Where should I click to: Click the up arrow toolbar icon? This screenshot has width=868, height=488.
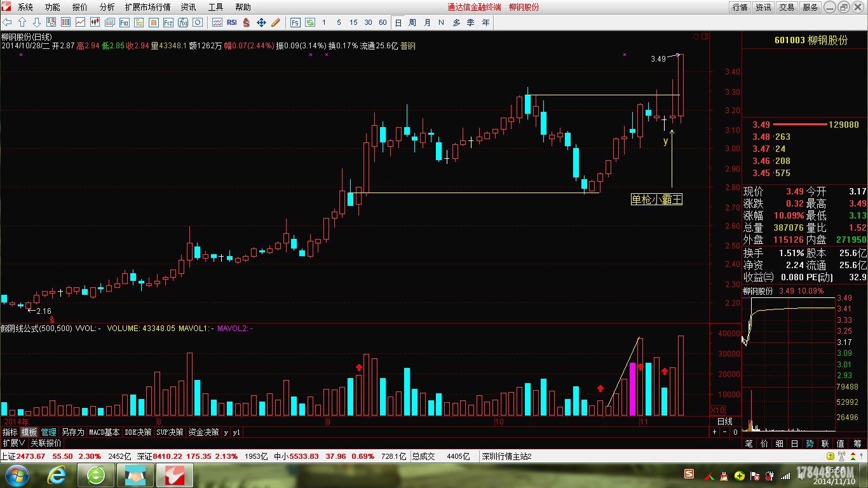point(22,22)
